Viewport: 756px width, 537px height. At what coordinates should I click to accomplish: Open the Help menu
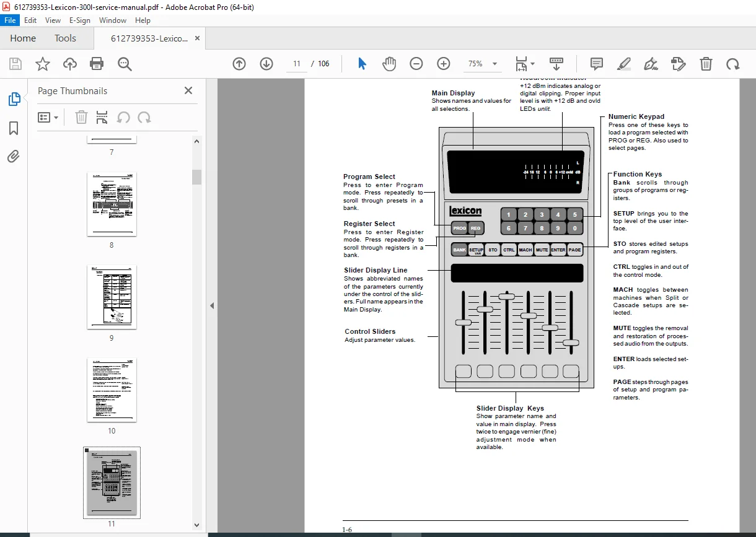(x=143, y=20)
